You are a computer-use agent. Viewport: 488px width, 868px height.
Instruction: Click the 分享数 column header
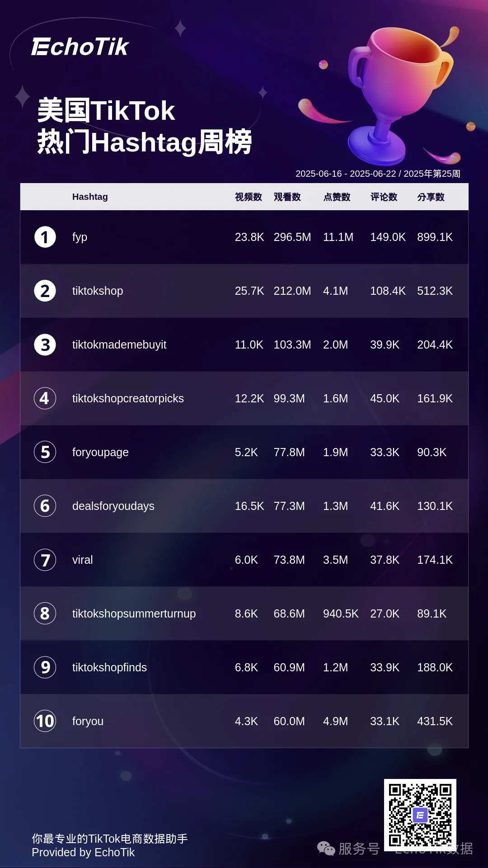point(431,197)
